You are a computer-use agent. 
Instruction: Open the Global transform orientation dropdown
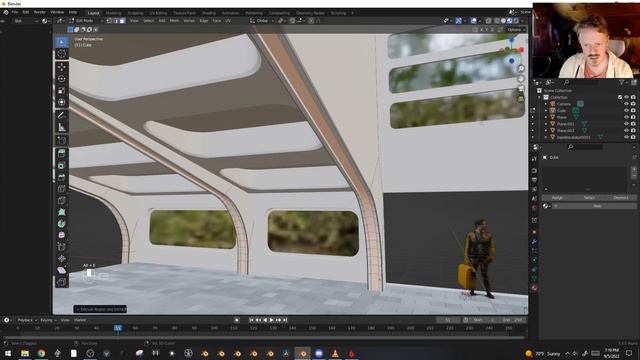(262, 21)
